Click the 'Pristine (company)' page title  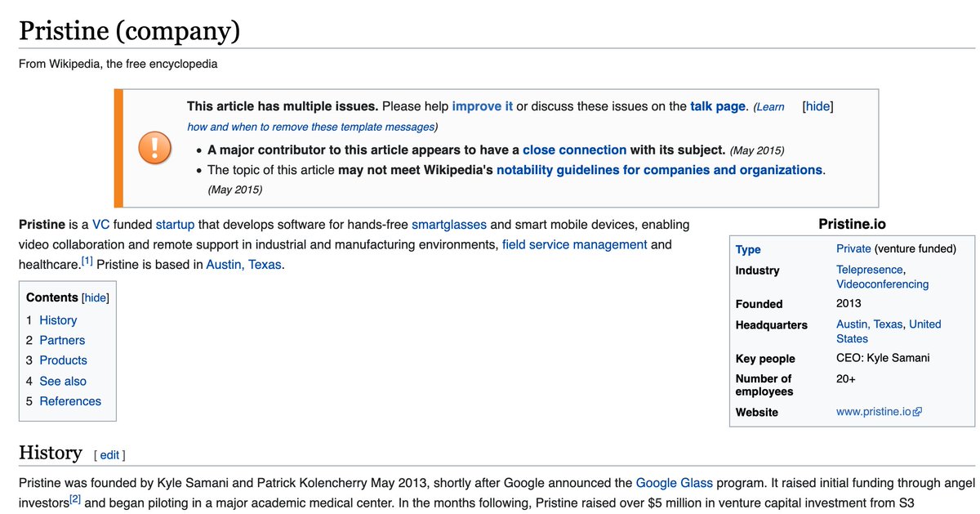point(129,30)
